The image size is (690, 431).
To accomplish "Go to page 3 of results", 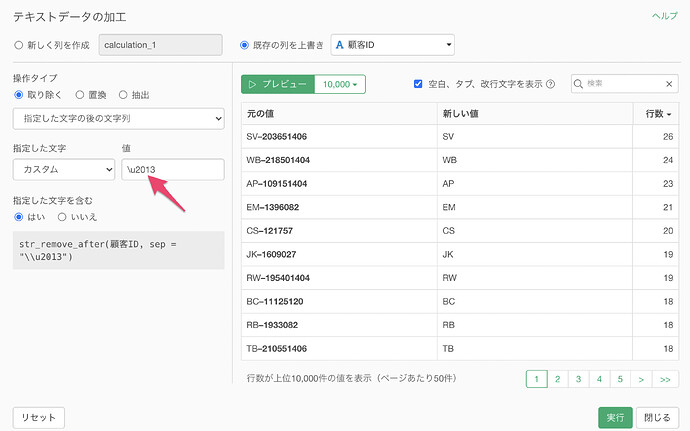I will click(x=578, y=379).
